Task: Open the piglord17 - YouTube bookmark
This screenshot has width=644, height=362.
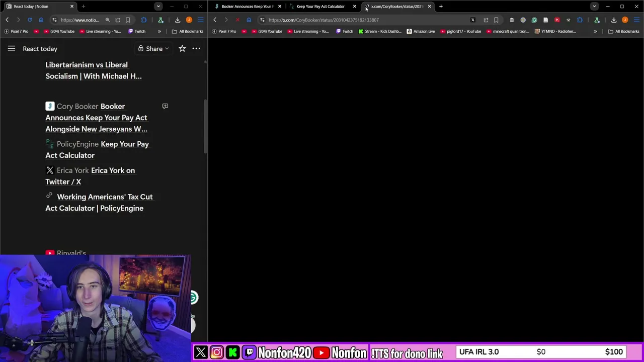Action: pyautogui.click(x=460, y=31)
